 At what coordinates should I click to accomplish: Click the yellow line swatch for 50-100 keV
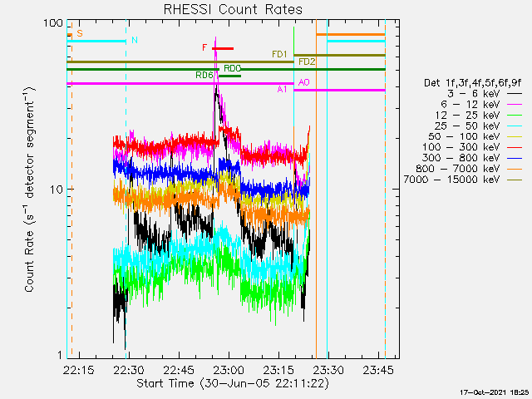coord(515,136)
